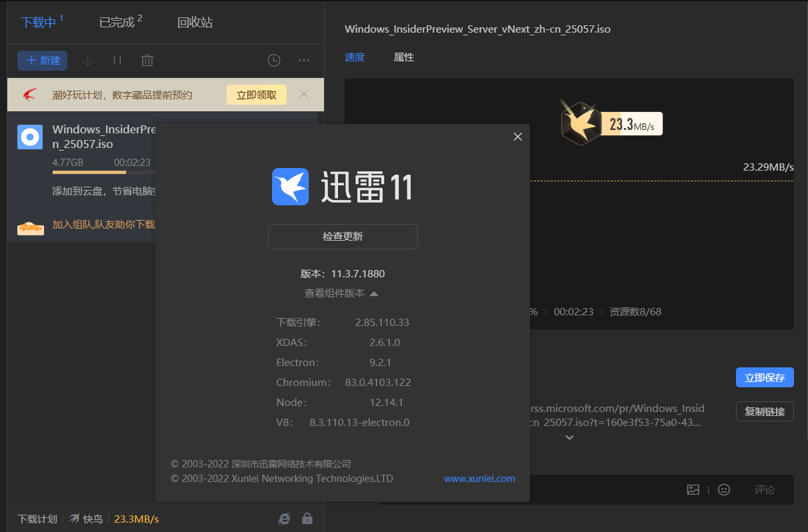Open the Internet Explorer icon at bottom right
The image size is (808, 532).
point(285,518)
